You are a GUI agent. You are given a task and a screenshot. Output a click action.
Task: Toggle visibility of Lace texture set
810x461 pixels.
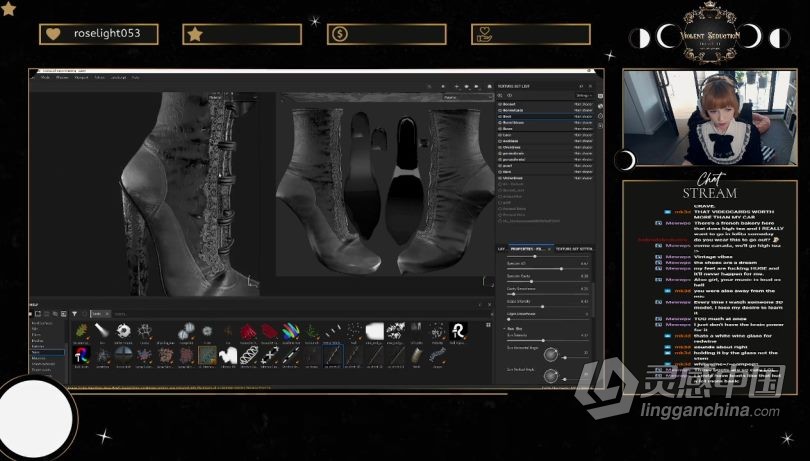pos(500,135)
